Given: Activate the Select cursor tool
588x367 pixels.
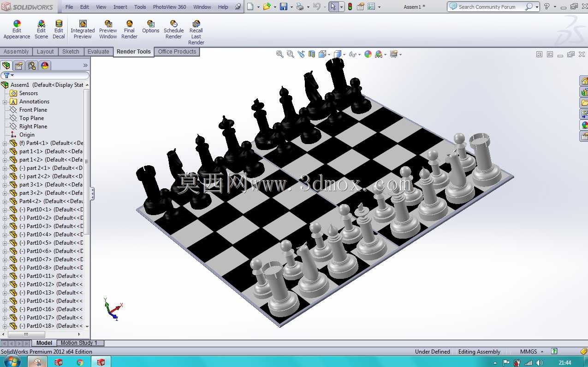Looking at the screenshot, I should pos(333,6).
